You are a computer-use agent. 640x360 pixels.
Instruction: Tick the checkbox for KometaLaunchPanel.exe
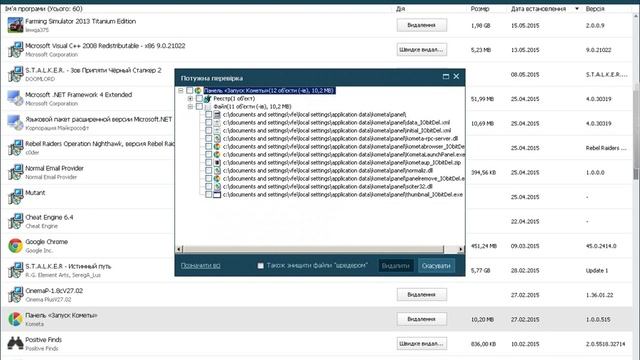pos(209,154)
